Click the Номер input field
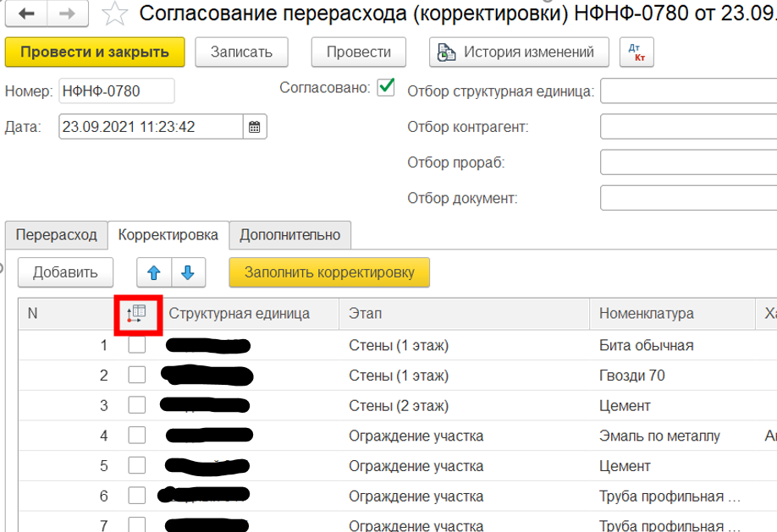 click(116, 91)
